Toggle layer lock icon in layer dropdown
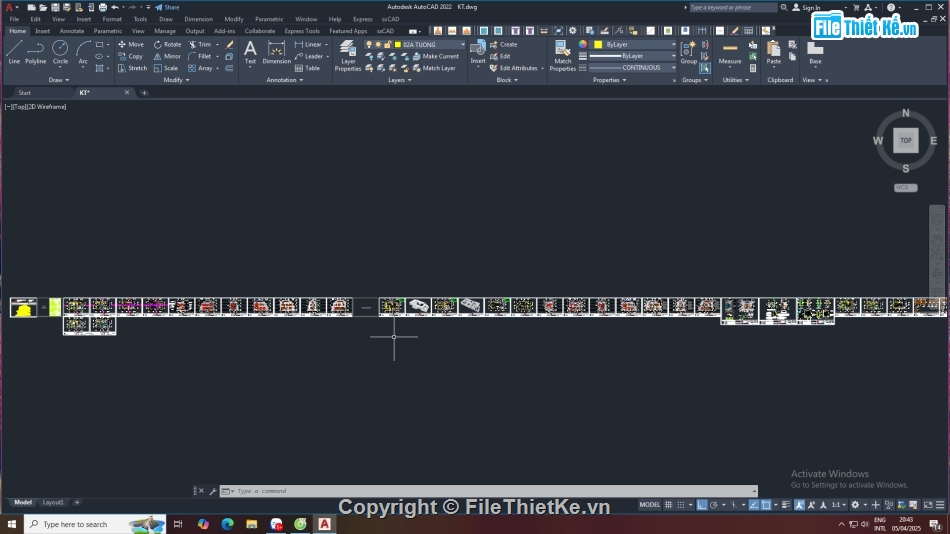Image resolution: width=950 pixels, height=534 pixels. pos(388,44)
